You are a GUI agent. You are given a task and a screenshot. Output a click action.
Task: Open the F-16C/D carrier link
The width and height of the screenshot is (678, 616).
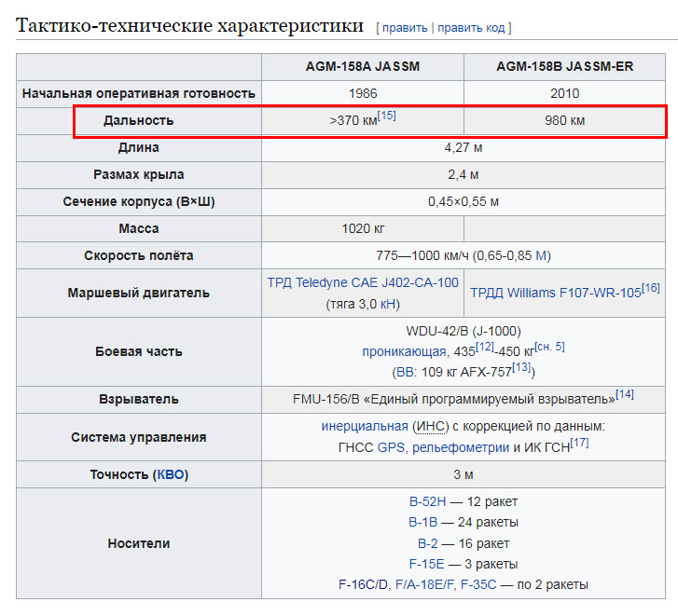363,585
